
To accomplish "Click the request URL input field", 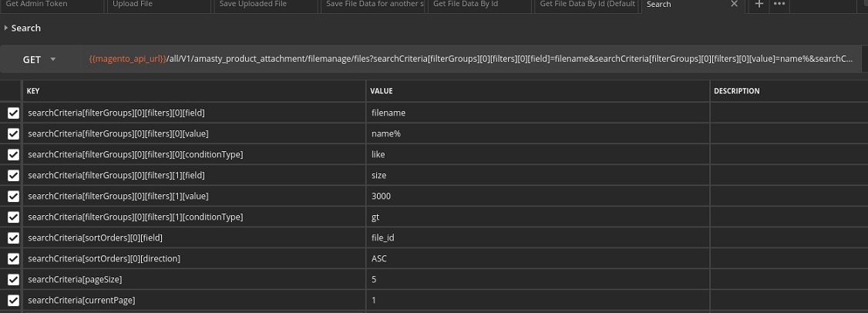I will [x=470, y=59].
